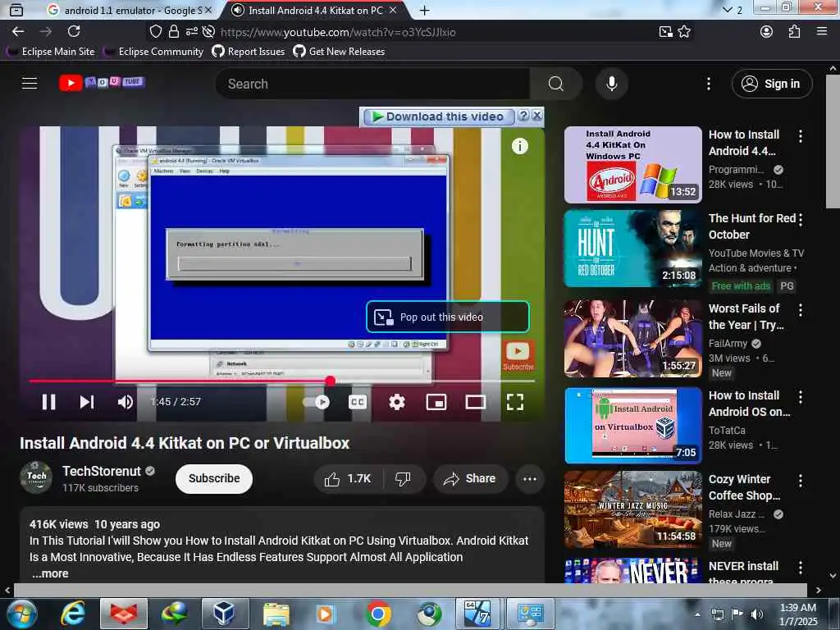Open Worst Fails of the Year thumbnail

click(632, 339)
